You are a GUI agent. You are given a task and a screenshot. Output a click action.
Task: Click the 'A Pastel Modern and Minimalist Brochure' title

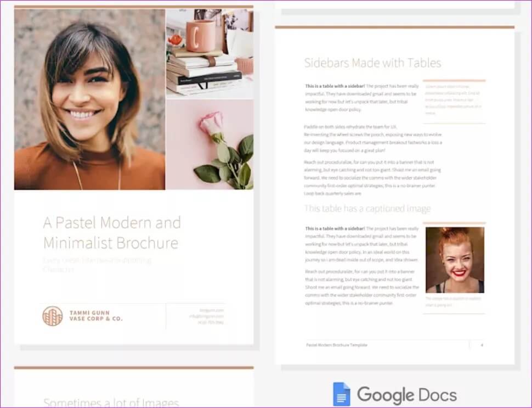coord(111,232)
